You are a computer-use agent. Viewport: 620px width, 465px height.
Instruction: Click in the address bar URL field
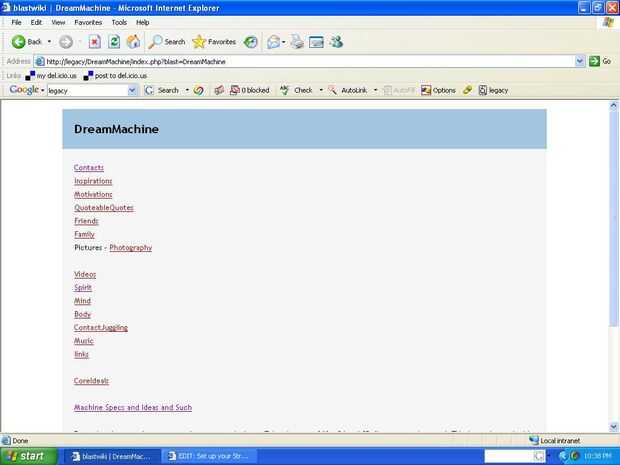coord(304,61)
